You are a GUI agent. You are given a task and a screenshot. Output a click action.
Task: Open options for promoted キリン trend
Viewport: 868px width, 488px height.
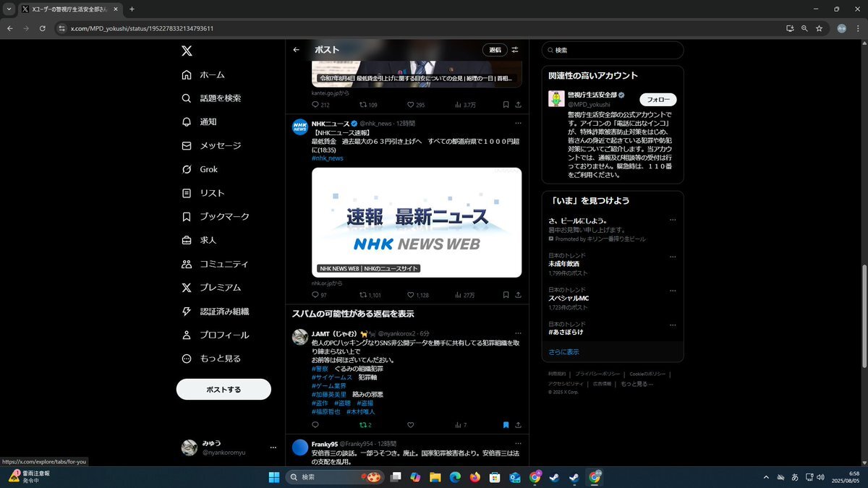[673, 221]
